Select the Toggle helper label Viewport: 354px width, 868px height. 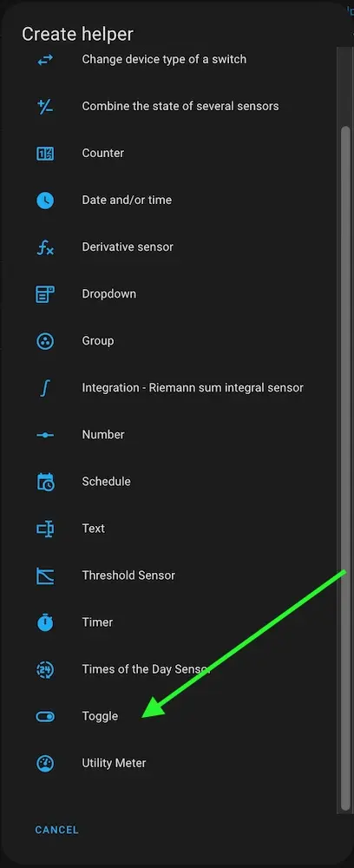(x=100, y=716)
